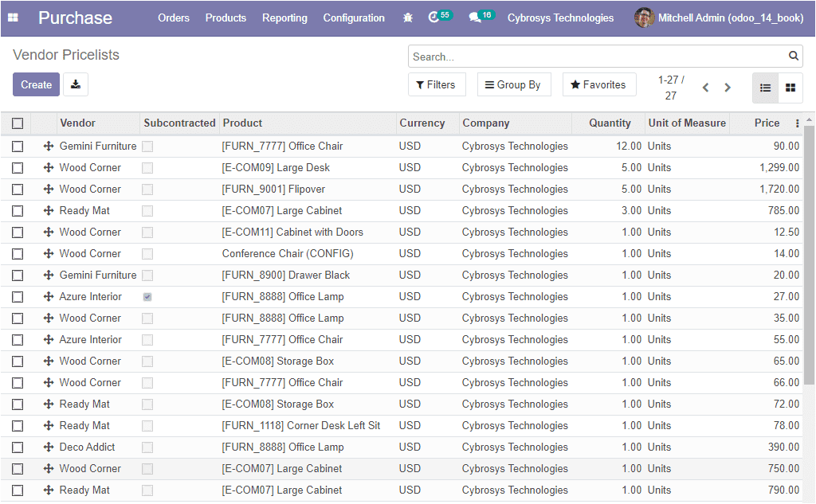The width and height of the screenshot is (816, 504).
Task: Select the row checkbox for Large Desk
Action: 18,168
